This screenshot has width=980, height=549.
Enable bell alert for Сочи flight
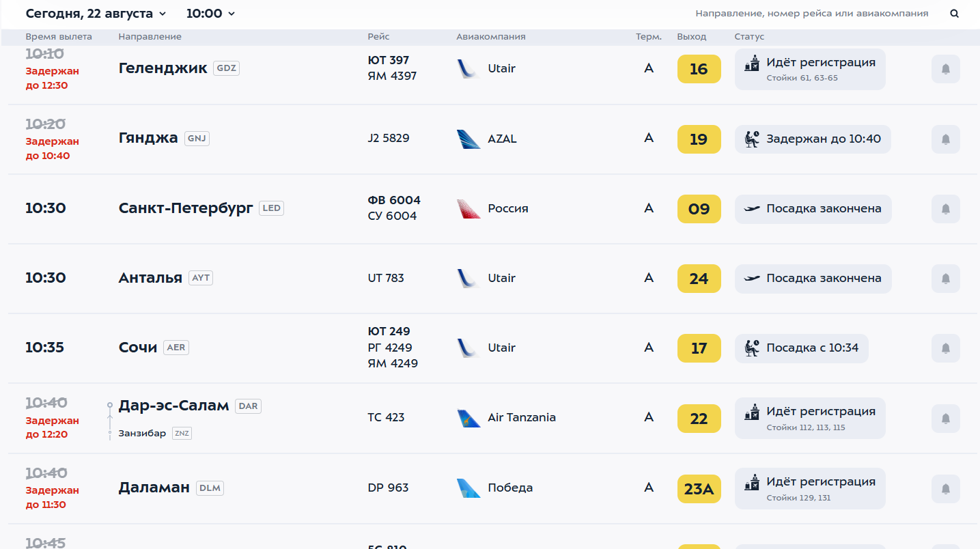(x=946, y=348)
